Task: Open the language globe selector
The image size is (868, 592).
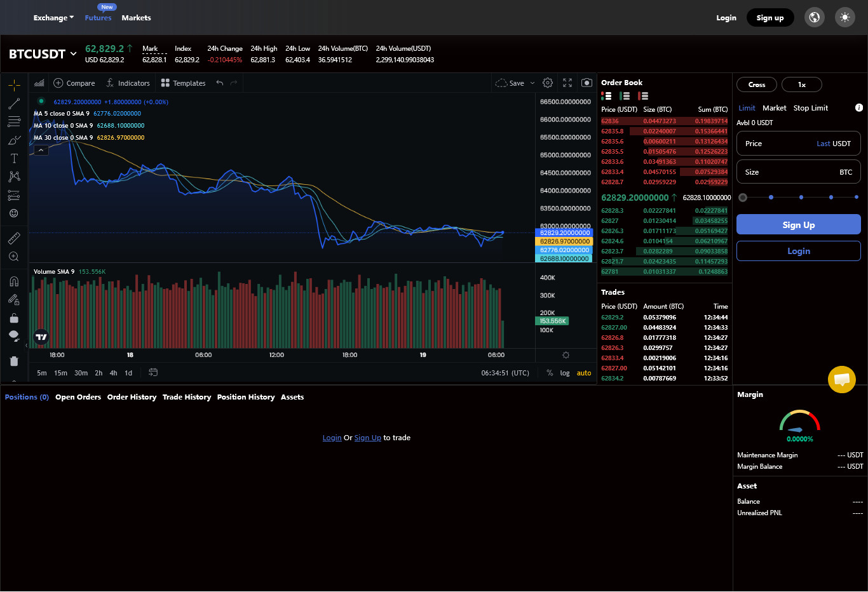Action: coord(815,18)
